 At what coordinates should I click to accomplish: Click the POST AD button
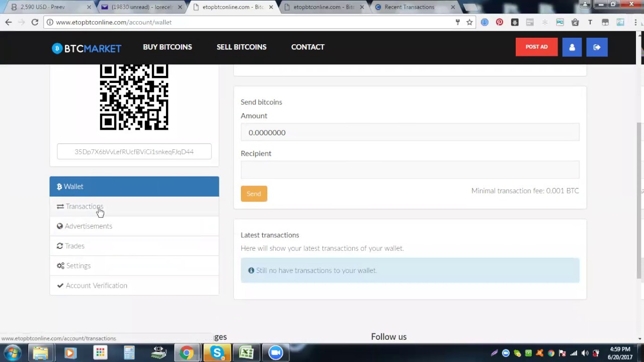(536, 47)
